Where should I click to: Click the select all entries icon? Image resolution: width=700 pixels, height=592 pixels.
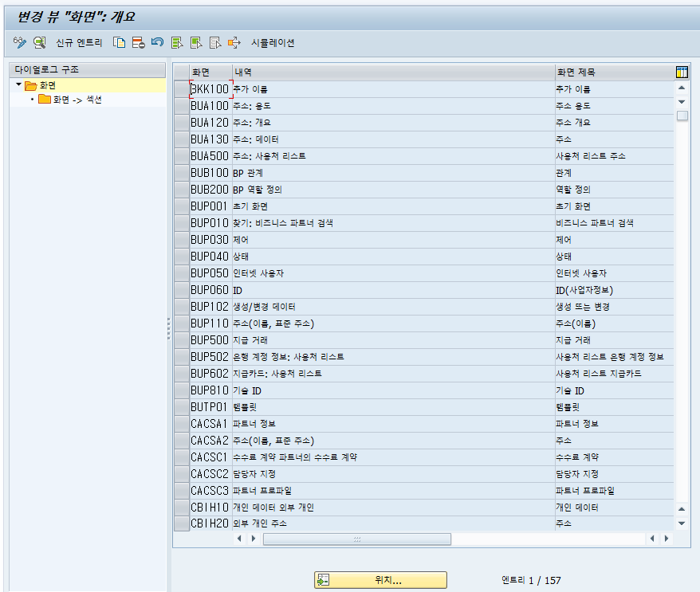coord(177,42)
